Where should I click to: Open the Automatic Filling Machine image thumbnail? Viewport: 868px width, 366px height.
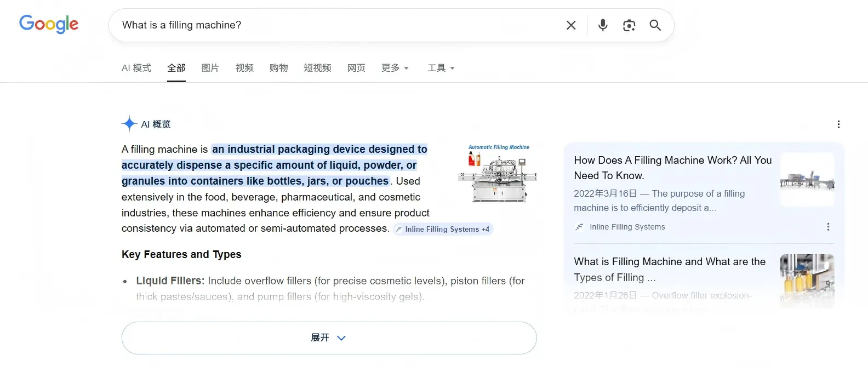pos(498,174)
